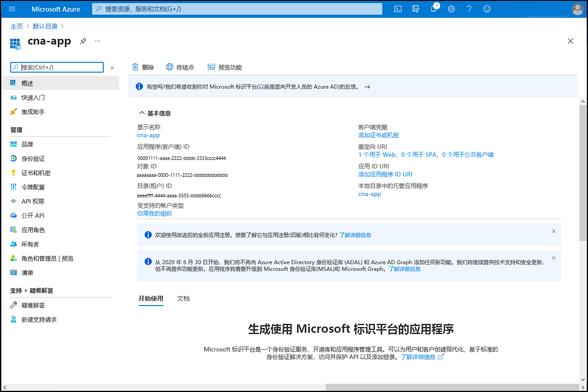Viewport: 588px width, 392px height.
Task: Open the portal hamburger menu
Action: (x=12, y=9)
